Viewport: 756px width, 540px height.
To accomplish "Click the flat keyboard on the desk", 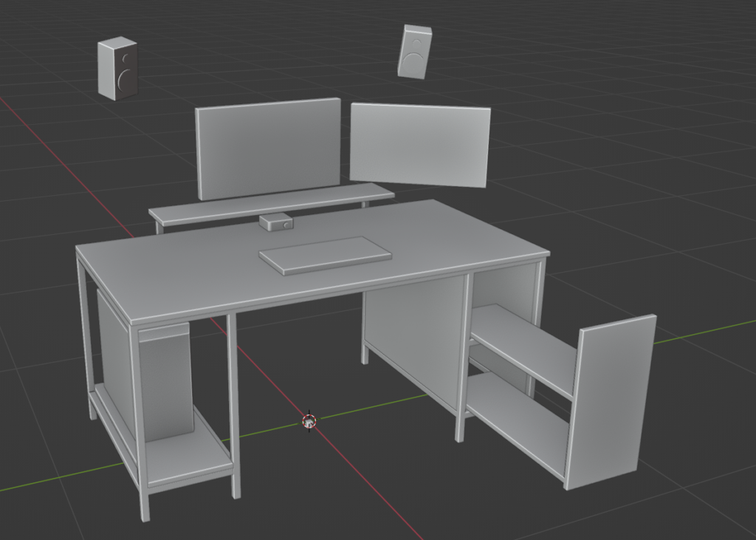I will 325,254.
